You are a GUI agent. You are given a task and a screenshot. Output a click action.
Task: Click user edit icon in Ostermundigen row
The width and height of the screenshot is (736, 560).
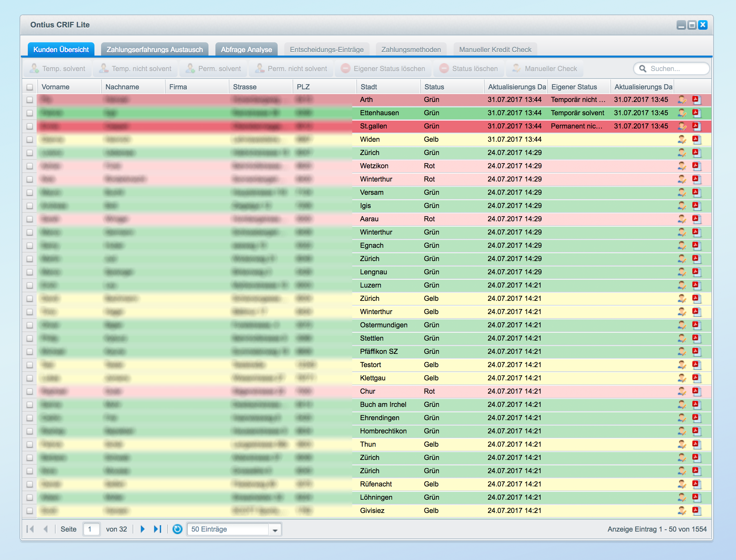(682, 325)
